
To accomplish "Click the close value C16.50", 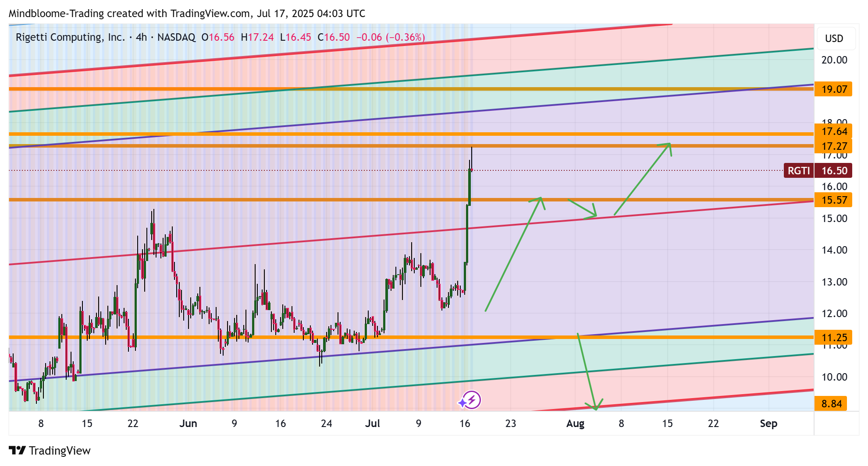I will (x=334, y=37).
